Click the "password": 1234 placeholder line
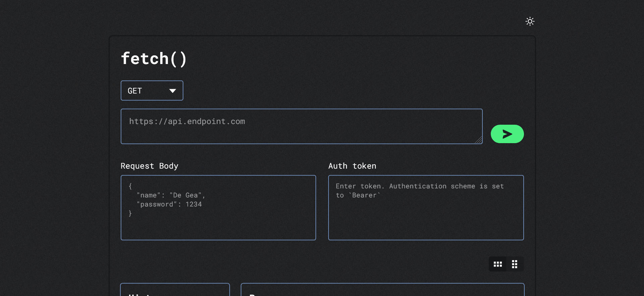 pos(169,204)
